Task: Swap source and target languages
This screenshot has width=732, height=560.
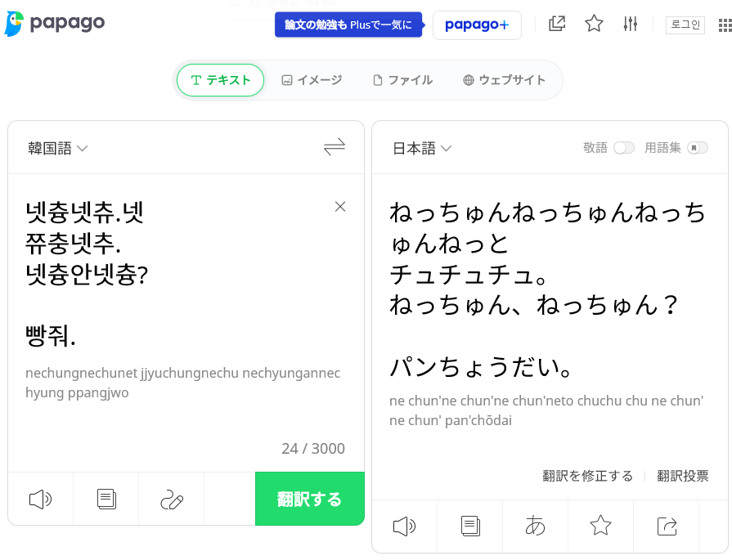Action: tap(334, 147)
